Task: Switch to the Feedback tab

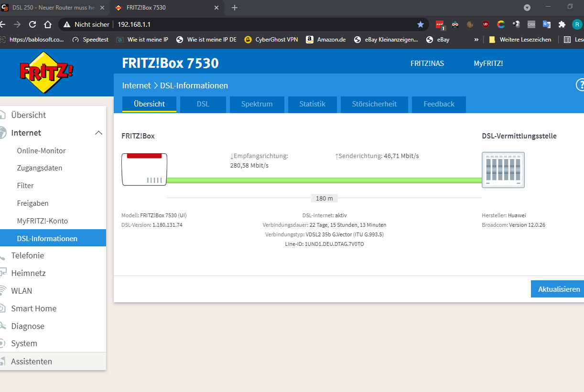Action: point(439,104)
